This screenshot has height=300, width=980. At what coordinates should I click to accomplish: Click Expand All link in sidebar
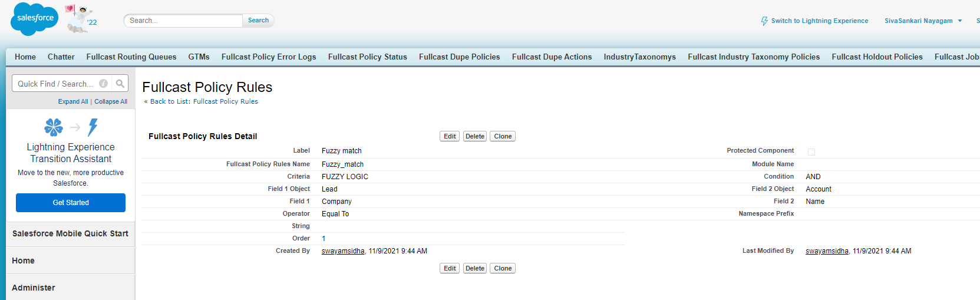pyautogui.click(x=73, y=101)
